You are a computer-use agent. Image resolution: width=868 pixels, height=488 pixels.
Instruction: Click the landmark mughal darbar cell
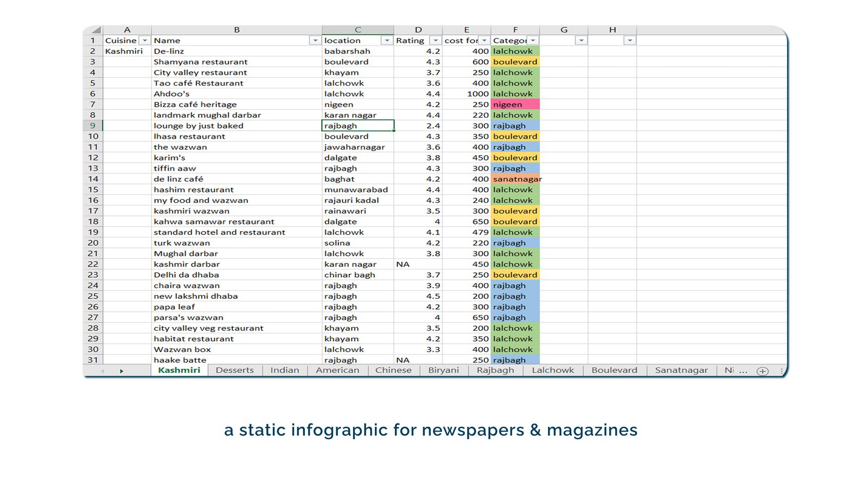pos(237,115)
